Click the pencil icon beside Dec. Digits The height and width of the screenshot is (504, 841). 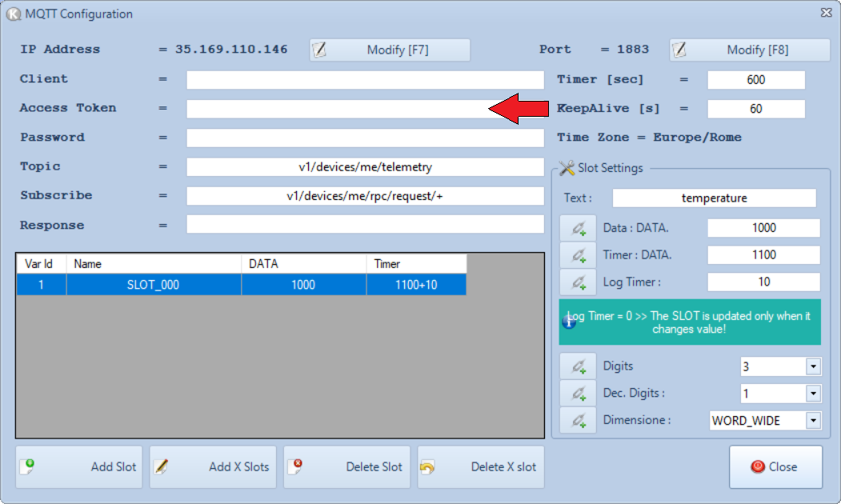(x=578, y=394)
